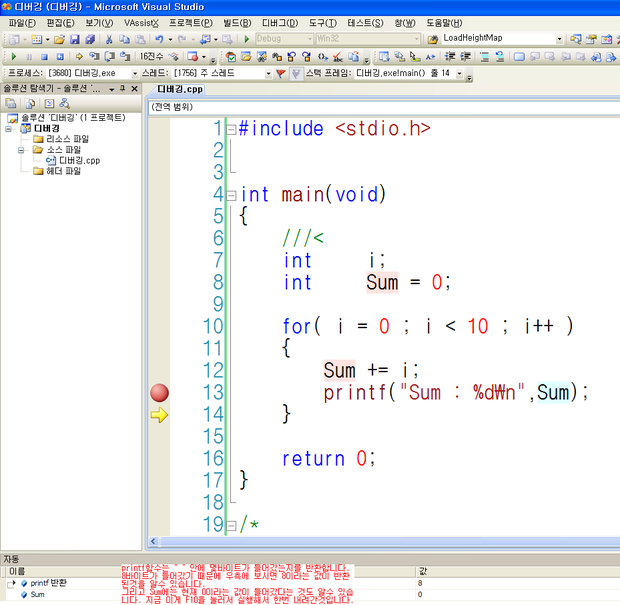
Task: Toggle the thread filter funnel icon
Action: [x=295, y=74]
